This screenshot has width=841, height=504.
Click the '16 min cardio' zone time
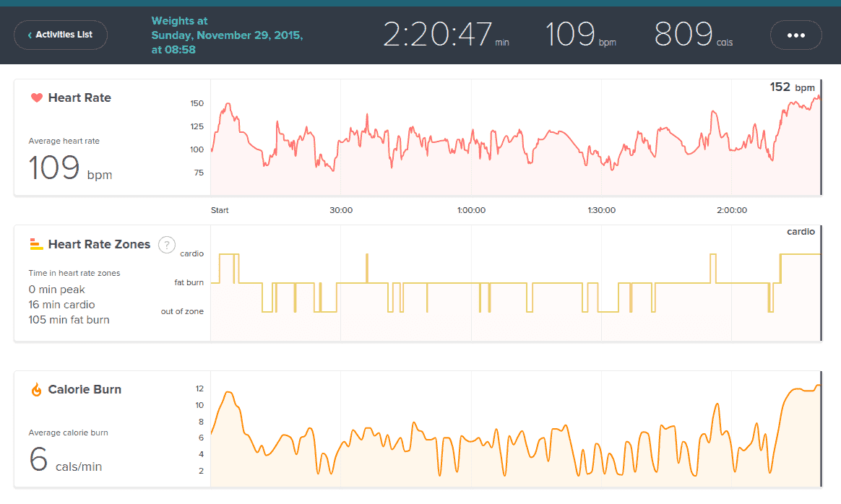[61, 305]
